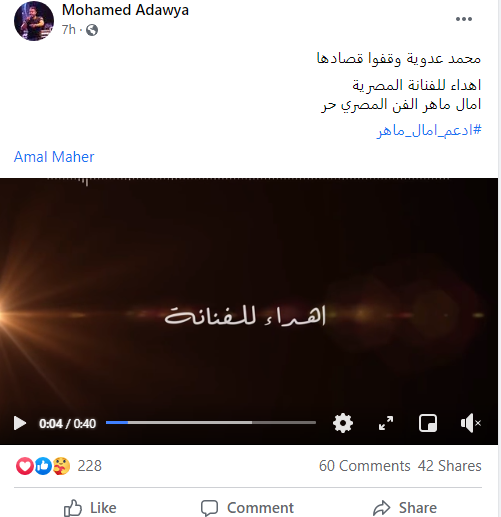Open video settings gear icon
The width and height of the screenshot is (501, 517).
343,423
